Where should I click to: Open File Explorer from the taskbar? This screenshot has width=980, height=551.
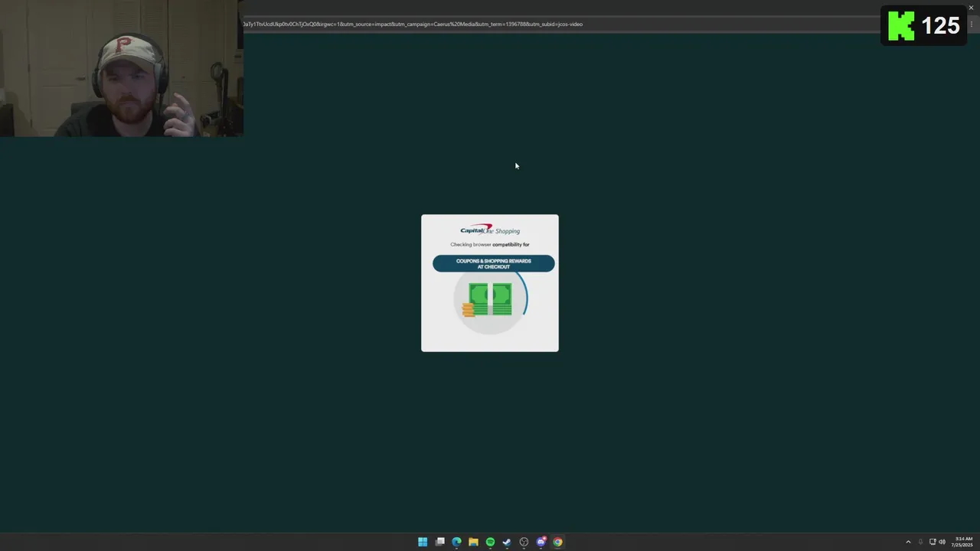(x=473, y=542)
